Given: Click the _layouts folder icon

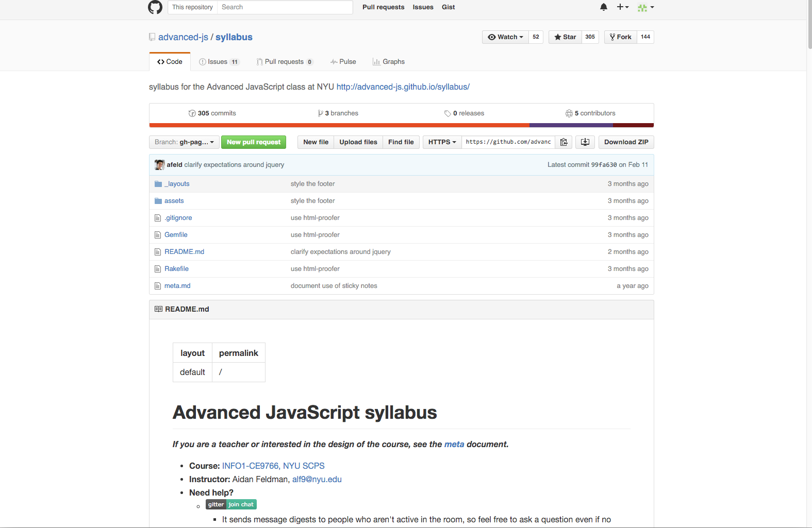Looking at the screenshot, I should click(158, 184).
